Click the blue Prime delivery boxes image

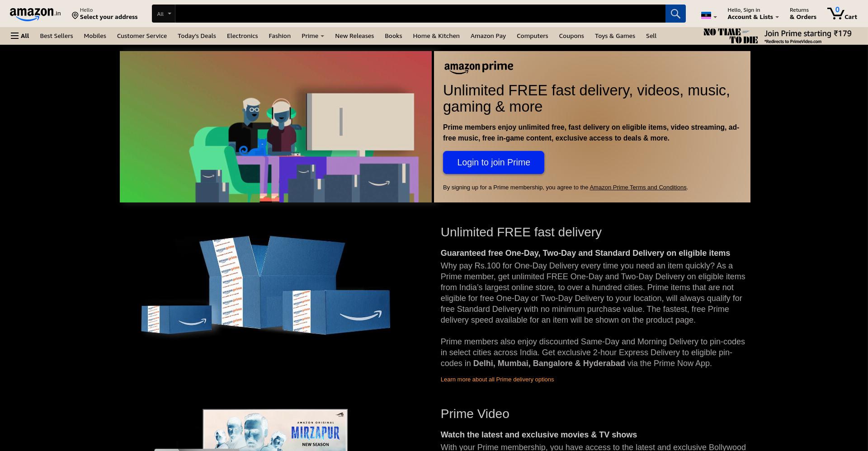point(266,285)
